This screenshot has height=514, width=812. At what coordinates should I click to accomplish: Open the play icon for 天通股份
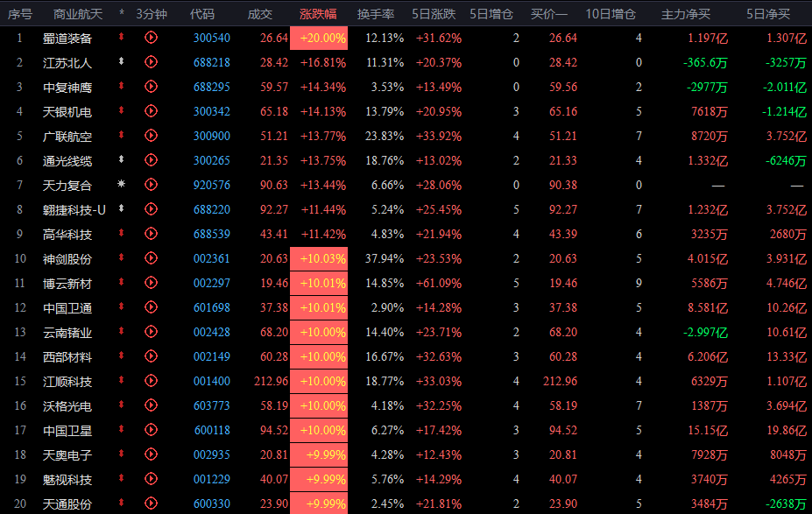click(151, 504)
